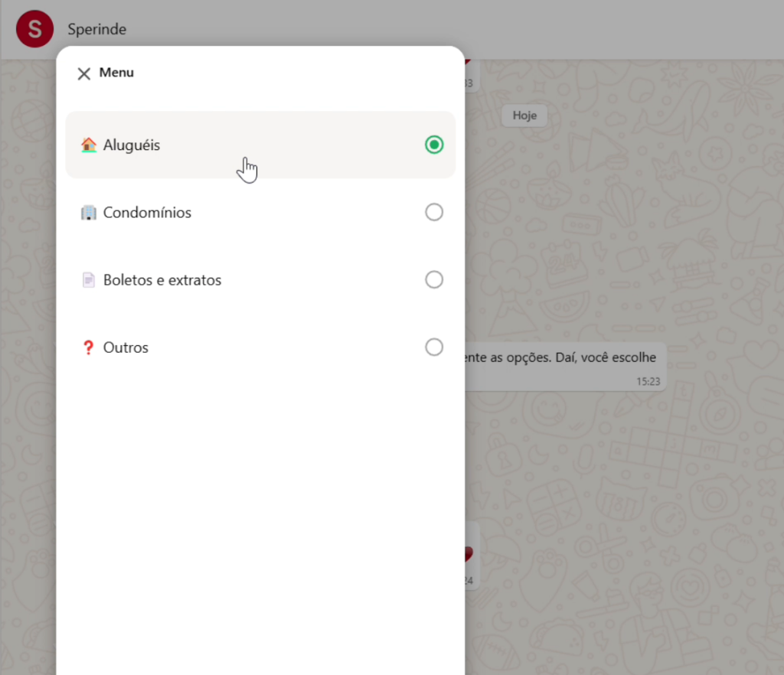
Task: Click the Hoje date chip in the chat
Action: click(524, 116)
